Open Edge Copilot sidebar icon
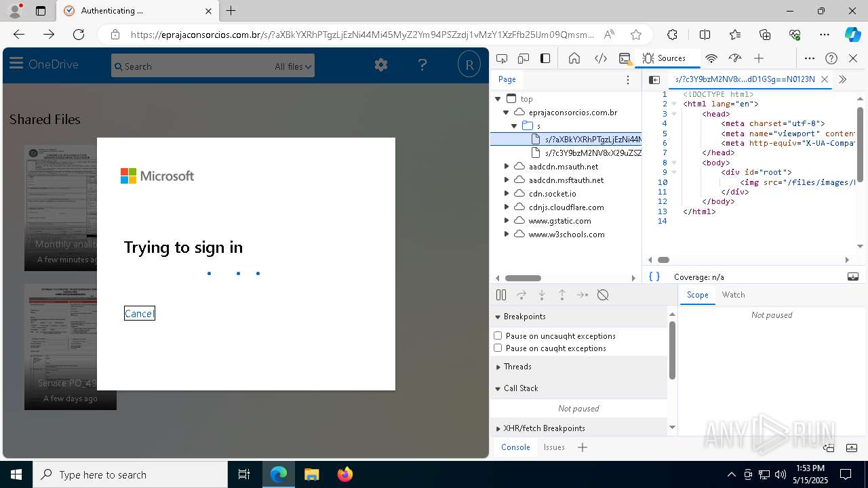The width and height of the screenshot is (868, 488). click(x=852, y=35)
